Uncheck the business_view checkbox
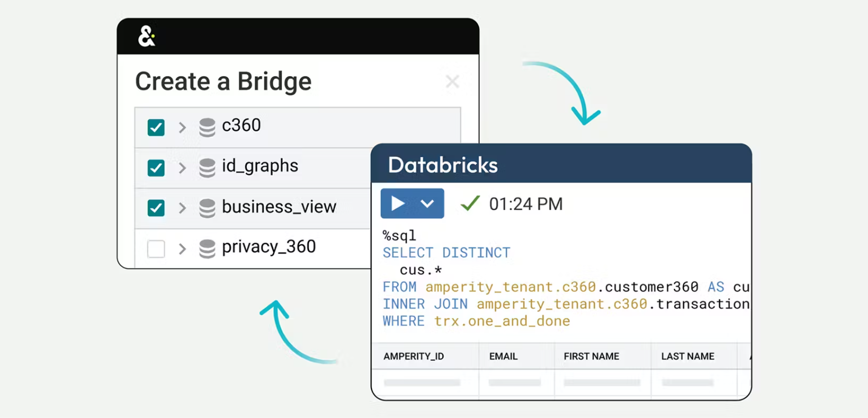The width and height of the screenshot is (868, 418). pyautogui.click(x=156, y=208)
